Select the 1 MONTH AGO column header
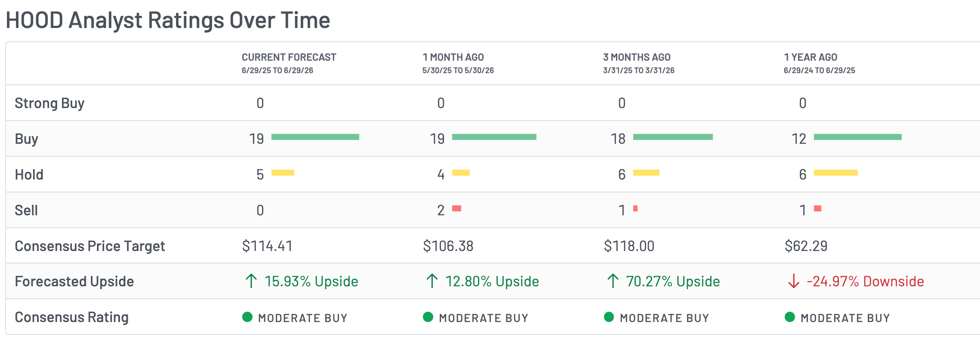The width and height of the screenshot is (980, 341). pos(453,57)
